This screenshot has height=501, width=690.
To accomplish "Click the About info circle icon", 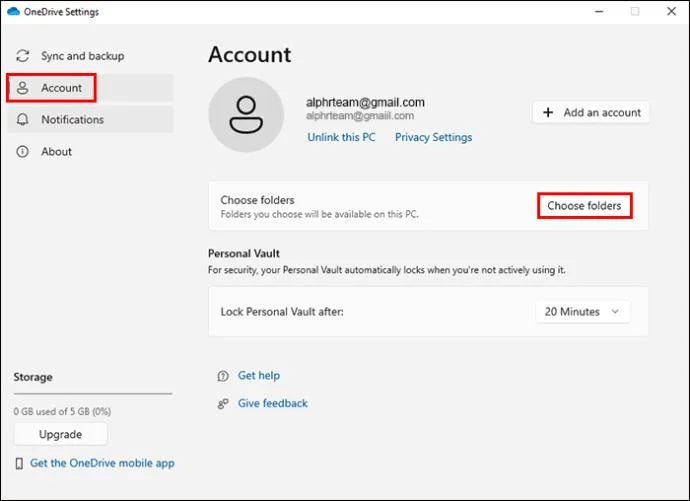I will click(x=22, y=152).
